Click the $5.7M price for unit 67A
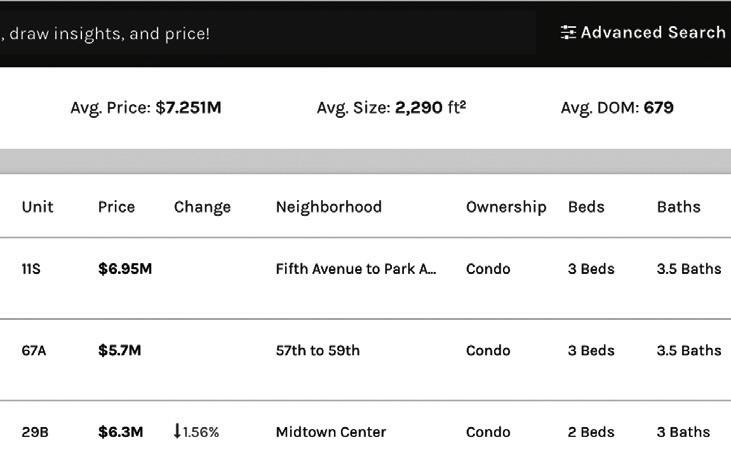731x455 pixels. point(119,351)
